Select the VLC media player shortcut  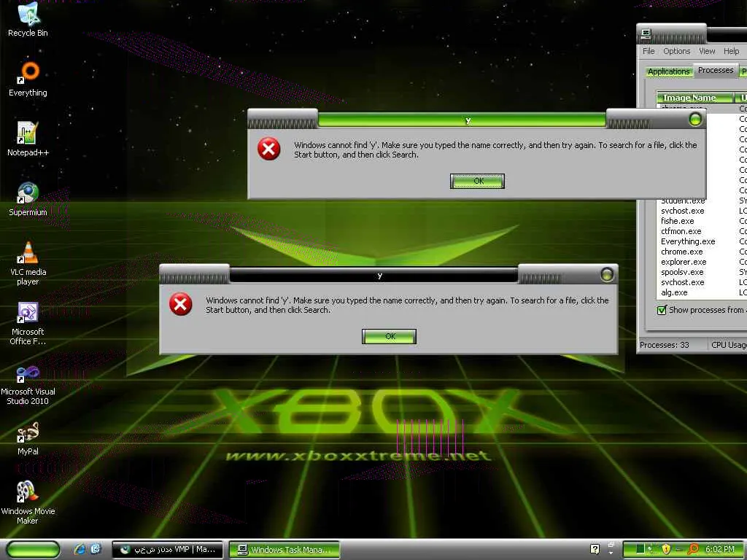(28, 262)
